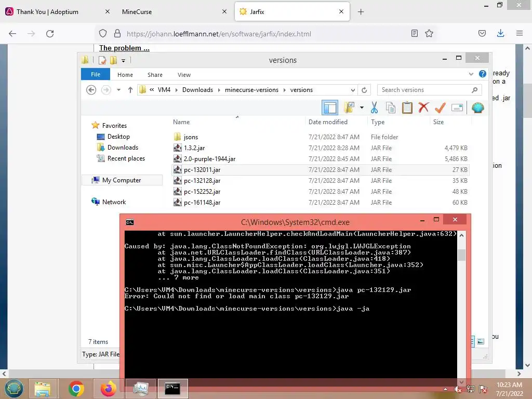Image resolution: width=532 pixels, height=399 pixels.
Task: Click the Rename icon in Explorer toolbar
Action: point(457,108)
